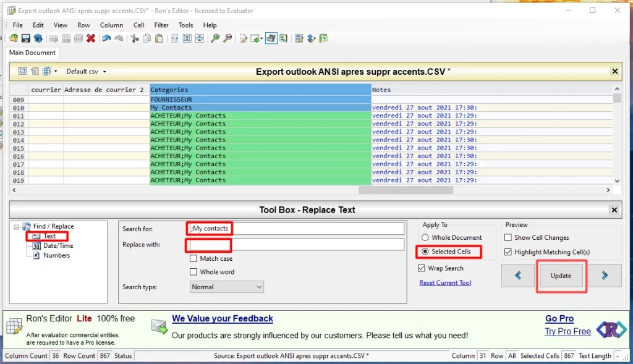Click the envelope feedback icon
Image resolution: width=633 pixels, height=364 pixels.
click(x=159, y=326)
